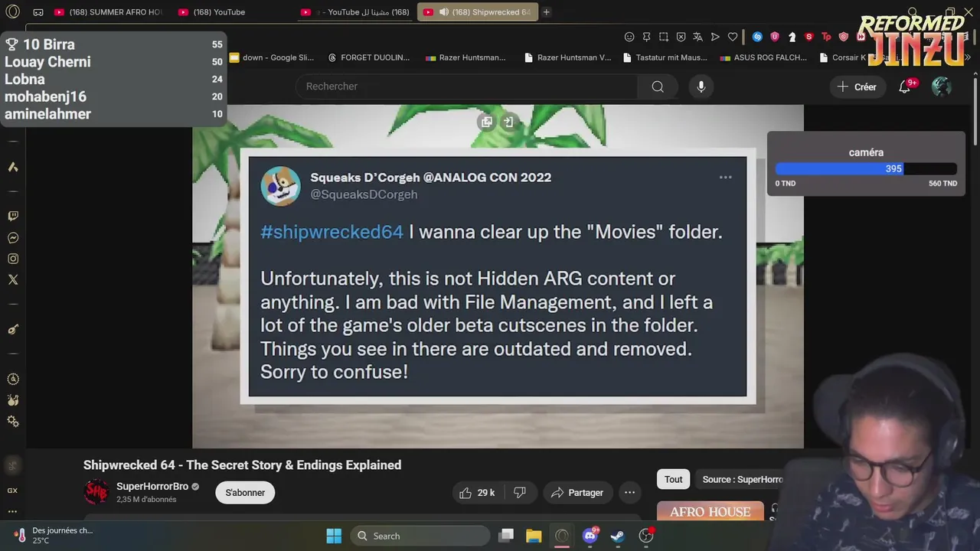
Task: Open the ASUS ROG FALCH... bookmark
Action: pyautogui.click(x=763, y=57)
